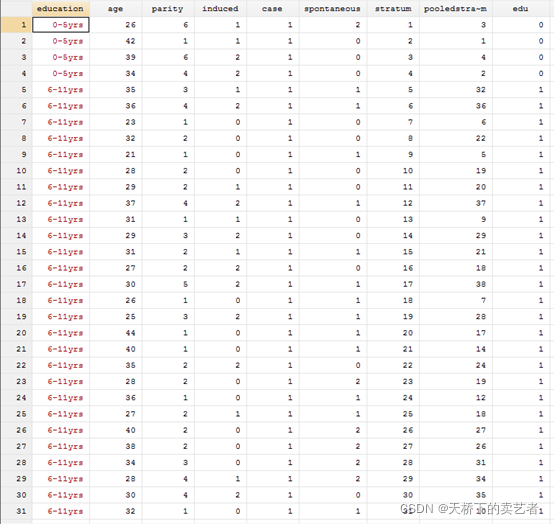The image size is (554, 524).
Task: Click pooledstra~m cell 34 in row 29
Action: coord(456,478)
